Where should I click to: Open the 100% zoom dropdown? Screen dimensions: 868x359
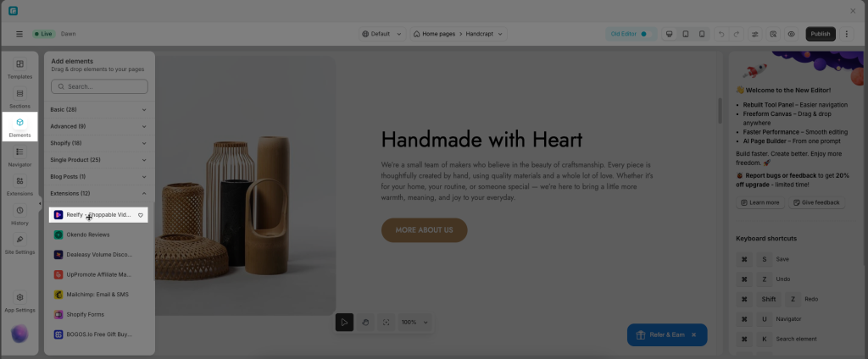[415, 322]
